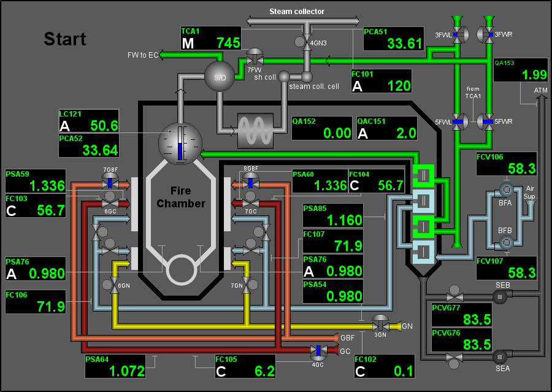The width and height of the screenshot is (552, 392).
Task: Click the 5FWR valve symbol
Action: point(488,121)
